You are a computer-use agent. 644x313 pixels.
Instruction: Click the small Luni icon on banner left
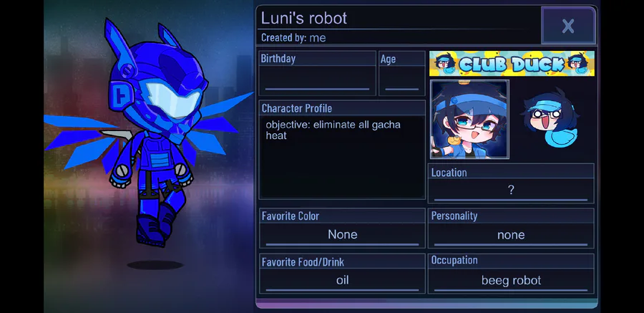(x=444, y=64)
